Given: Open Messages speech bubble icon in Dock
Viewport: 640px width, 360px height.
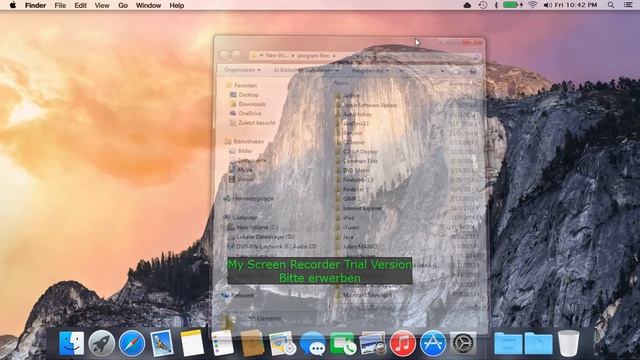Looking at the screenshot, I should pyautogui.click(x=313, y=344).
